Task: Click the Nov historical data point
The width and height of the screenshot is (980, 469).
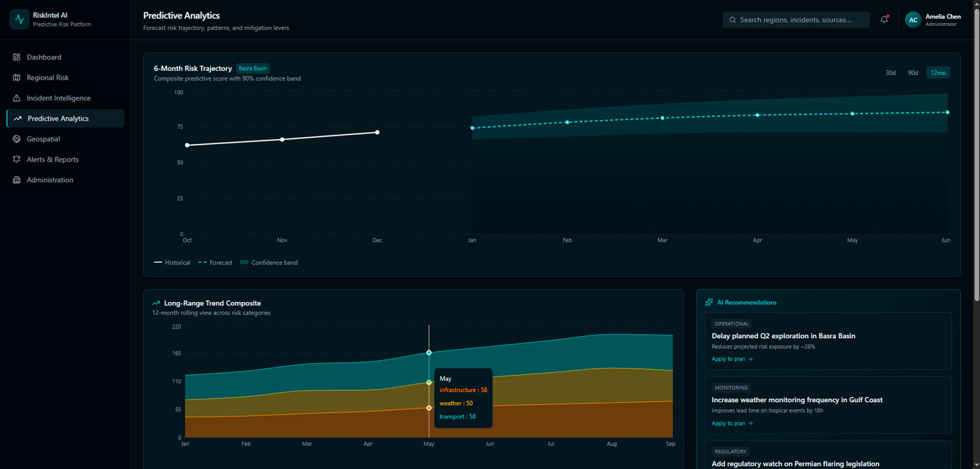Action: [283, 139]
